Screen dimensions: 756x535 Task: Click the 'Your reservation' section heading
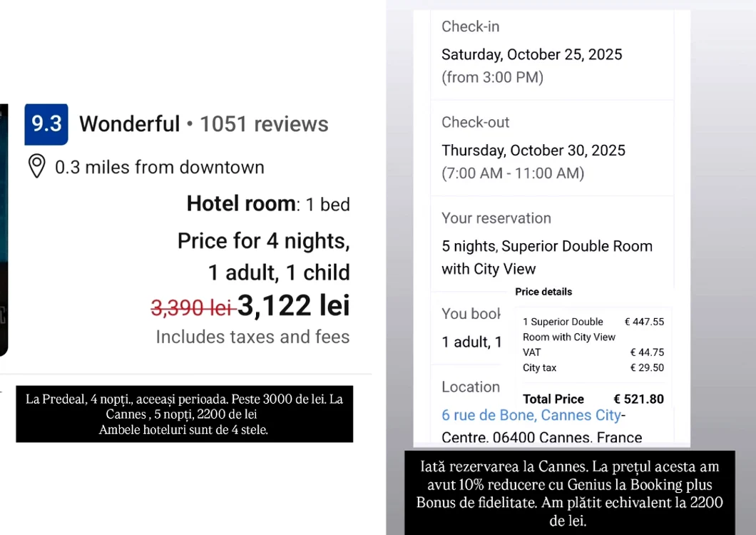click(x=496, y=218)
